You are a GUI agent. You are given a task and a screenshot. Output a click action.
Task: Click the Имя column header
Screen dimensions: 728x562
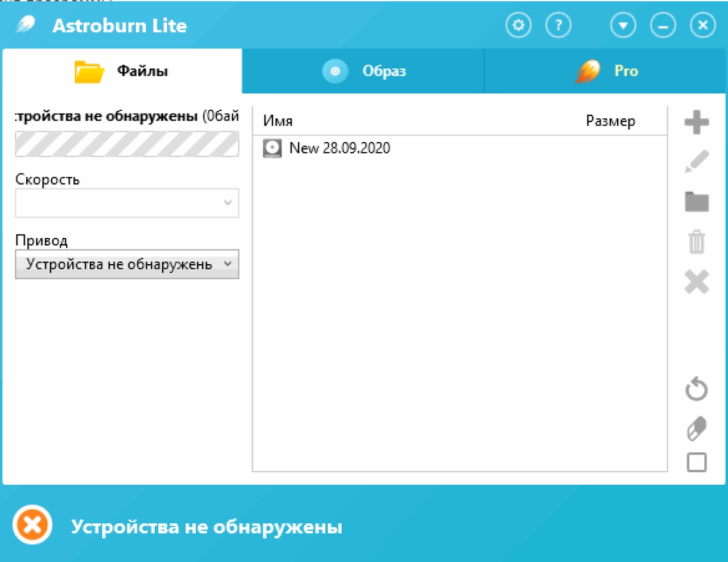(278, 121)
